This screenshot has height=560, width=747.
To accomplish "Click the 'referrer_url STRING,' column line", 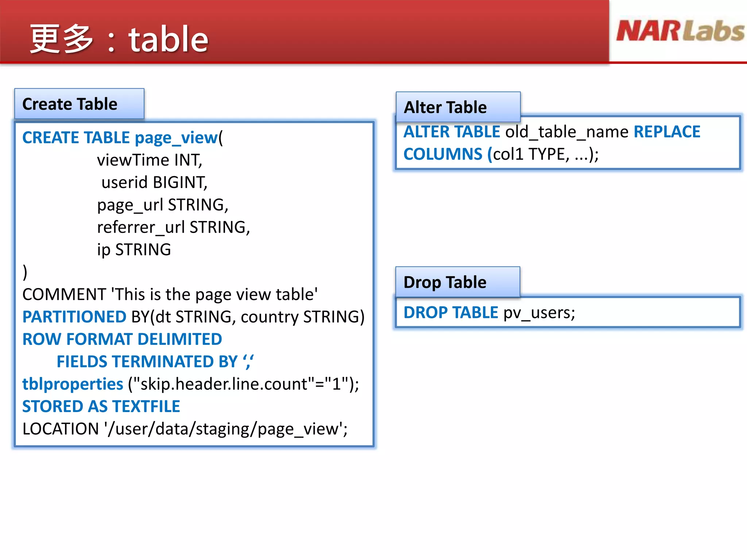I will 174,227.
